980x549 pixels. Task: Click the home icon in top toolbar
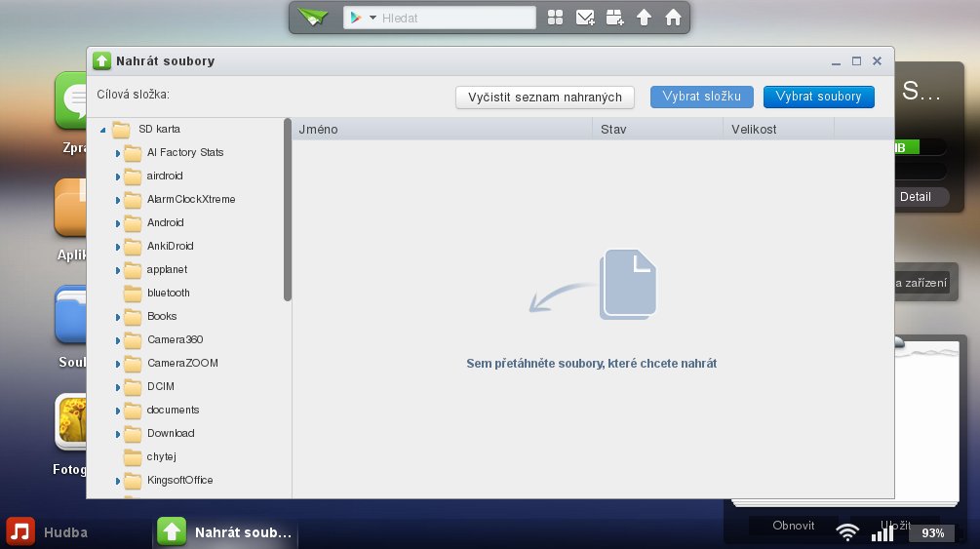673,18
